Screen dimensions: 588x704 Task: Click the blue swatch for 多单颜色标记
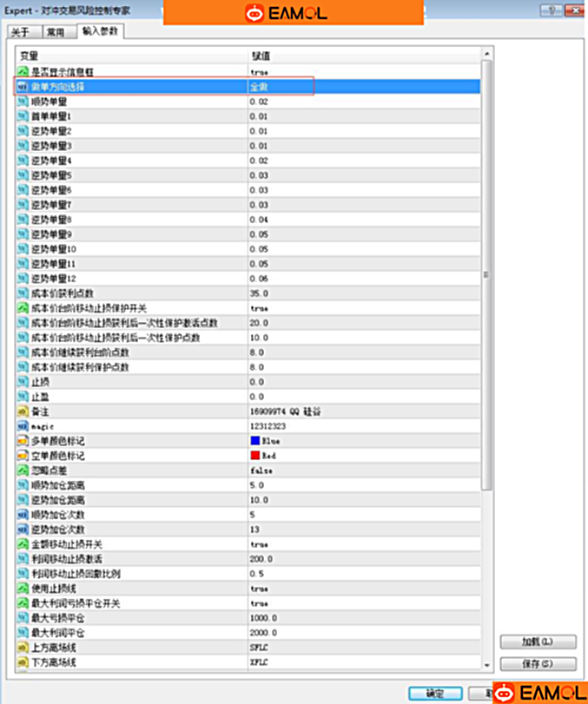255,440
